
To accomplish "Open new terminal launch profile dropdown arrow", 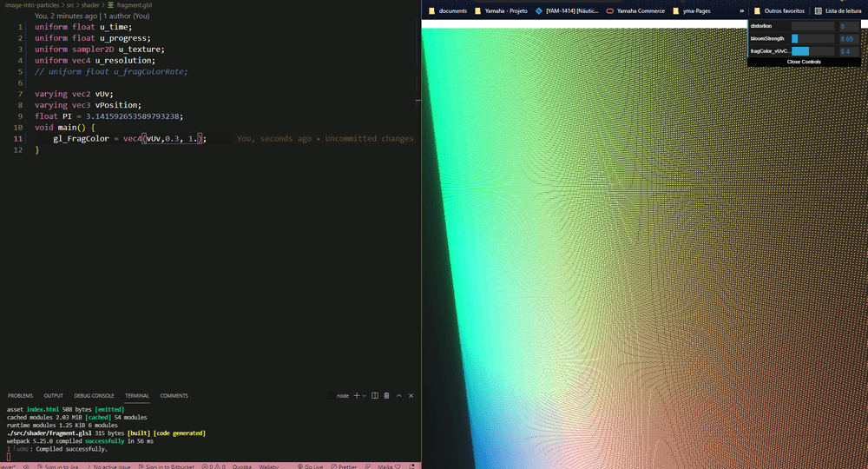I will (365, 395).
